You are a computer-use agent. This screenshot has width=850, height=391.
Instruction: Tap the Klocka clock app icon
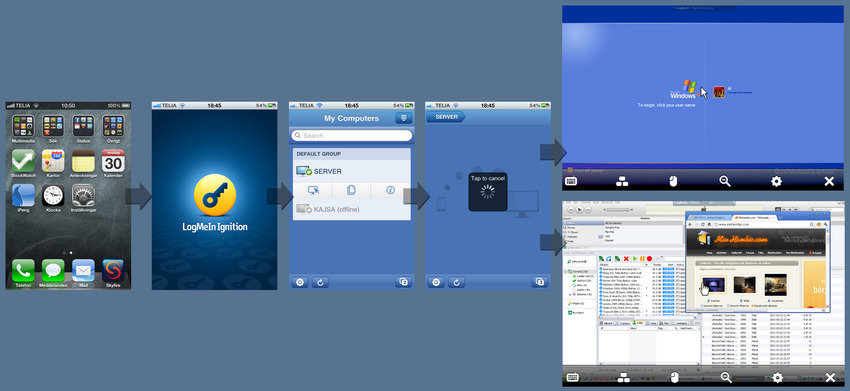53,195
